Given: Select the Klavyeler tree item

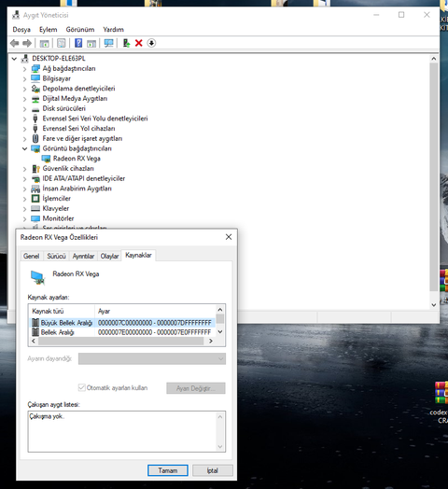Looking at the screenshot, I should click(x=56, y=209).
